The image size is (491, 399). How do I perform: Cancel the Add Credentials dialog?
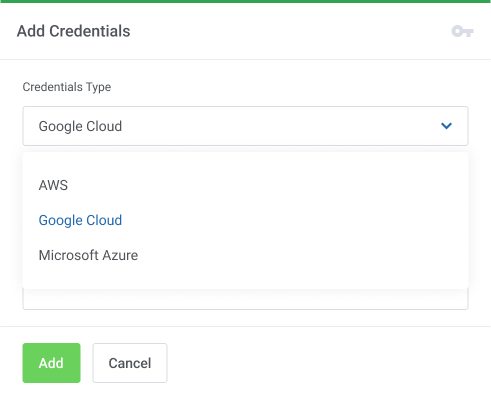pos(130,363)
